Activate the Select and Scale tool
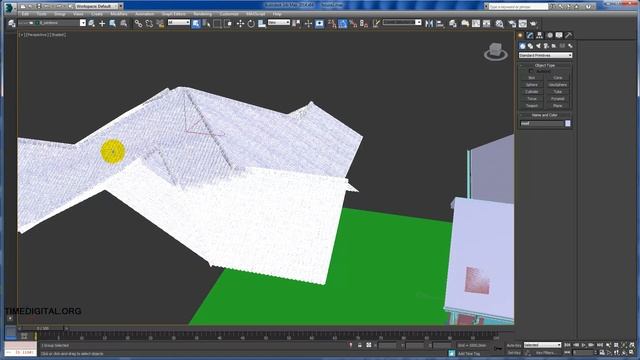 pyautogui.click(x=262, y=24)
